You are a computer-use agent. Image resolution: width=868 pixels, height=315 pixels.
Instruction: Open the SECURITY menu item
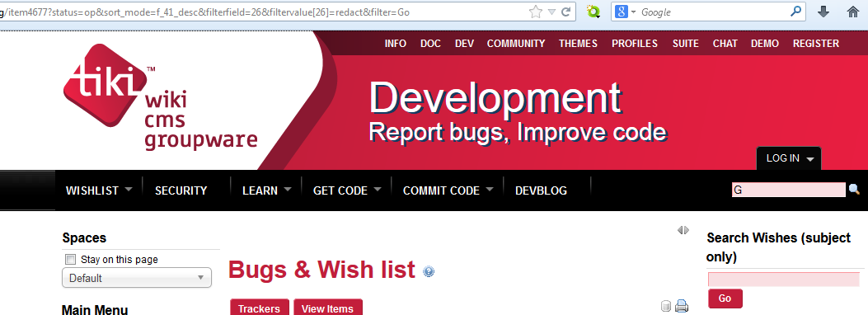[x=181, y=190]
